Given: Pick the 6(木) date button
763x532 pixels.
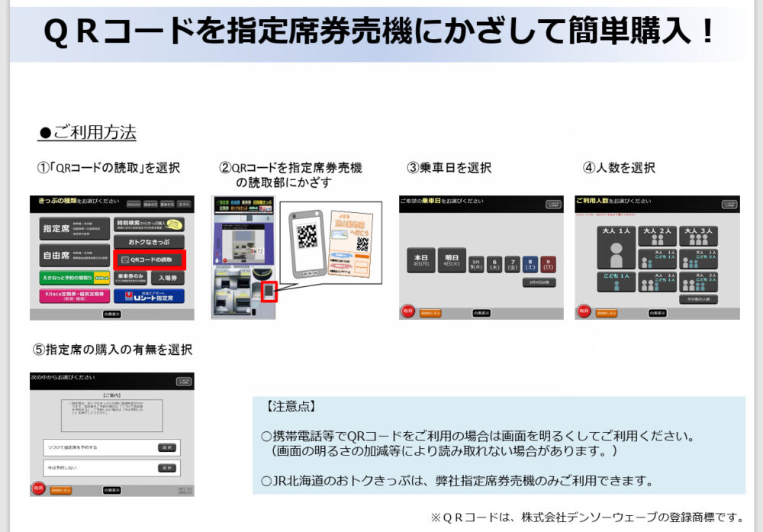Looking at the screenshot, I should [x=494, y=264].
